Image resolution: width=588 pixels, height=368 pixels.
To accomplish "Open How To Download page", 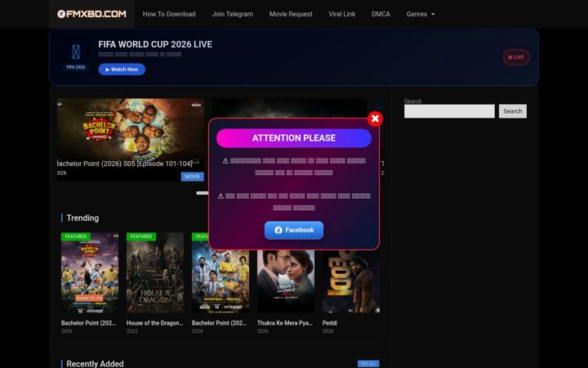I will coord(169,14).
